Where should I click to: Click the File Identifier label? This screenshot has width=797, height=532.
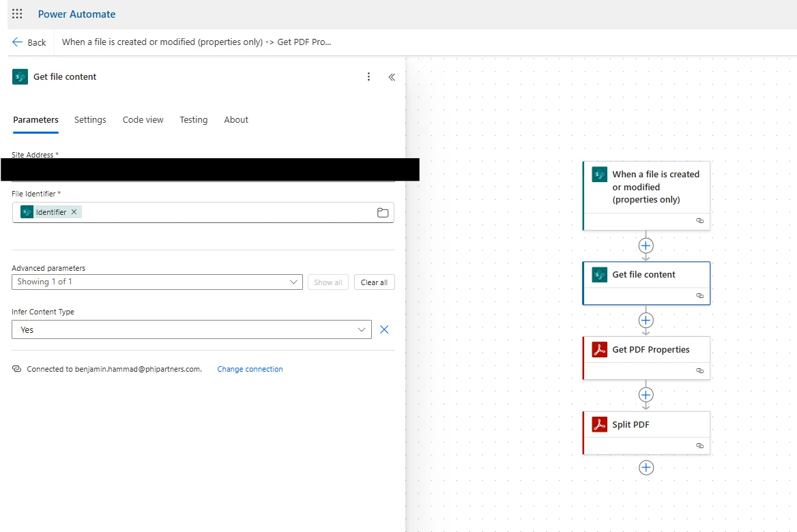click(x=33, y=194)
